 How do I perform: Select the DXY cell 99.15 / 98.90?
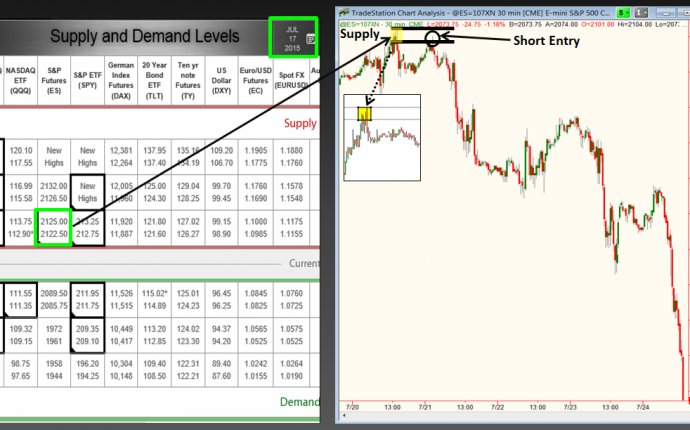[221, 228]
